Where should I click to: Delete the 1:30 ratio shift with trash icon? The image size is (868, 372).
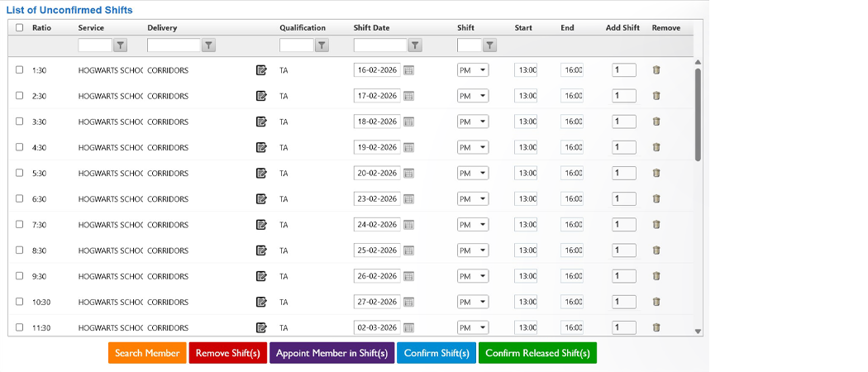656,70
